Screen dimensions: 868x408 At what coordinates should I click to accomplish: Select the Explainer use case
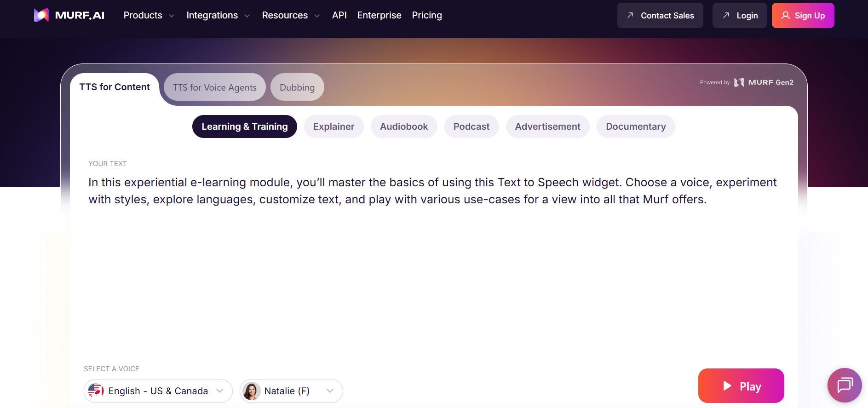pos(334,126)
